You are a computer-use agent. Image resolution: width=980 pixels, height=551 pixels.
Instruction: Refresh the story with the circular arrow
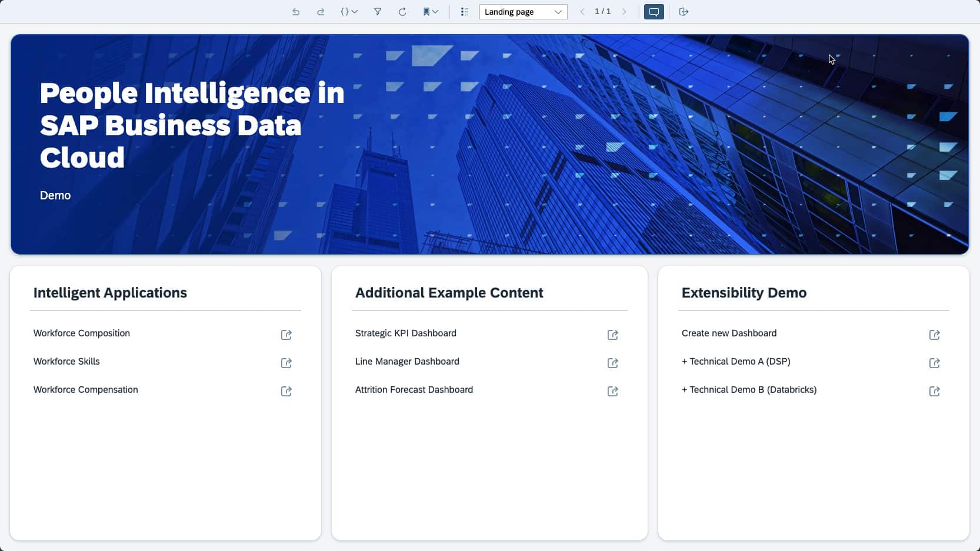402,12
